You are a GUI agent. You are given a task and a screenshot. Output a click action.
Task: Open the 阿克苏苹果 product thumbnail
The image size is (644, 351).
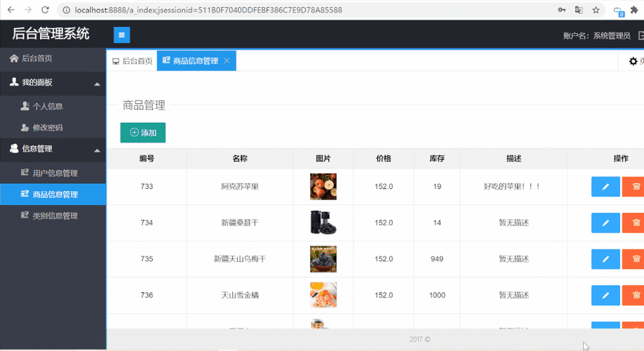click(x=323, y=187)
